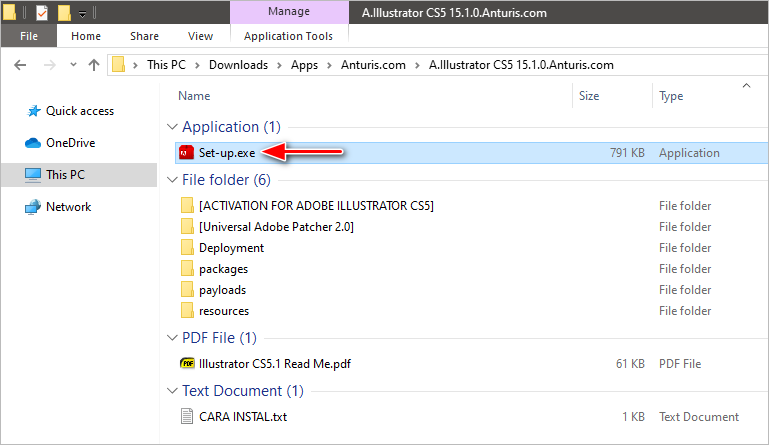Open OneDrive in the navigation pane
769x445 pixels.
coord(70,143)
